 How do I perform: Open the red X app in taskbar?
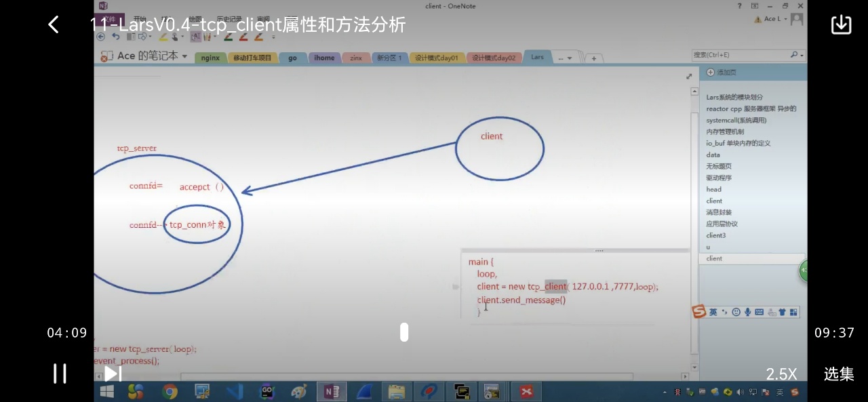[x=527, y=391]
